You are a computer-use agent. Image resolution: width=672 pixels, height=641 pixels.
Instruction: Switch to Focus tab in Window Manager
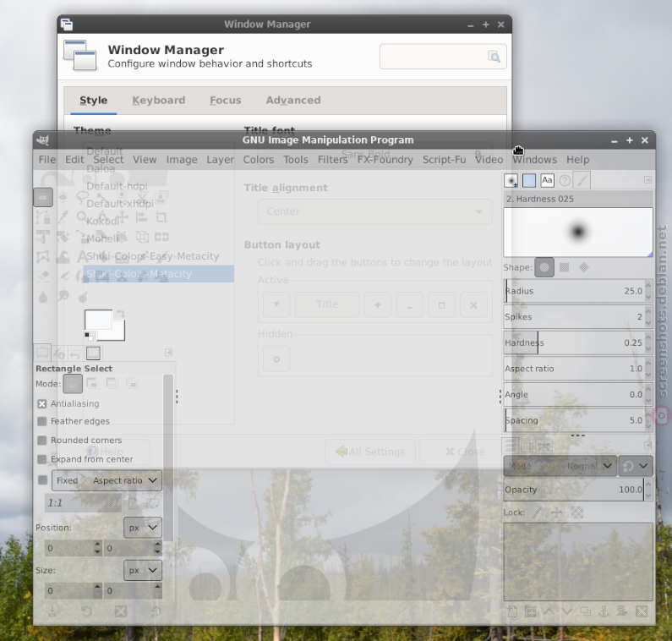coord(226,101)
